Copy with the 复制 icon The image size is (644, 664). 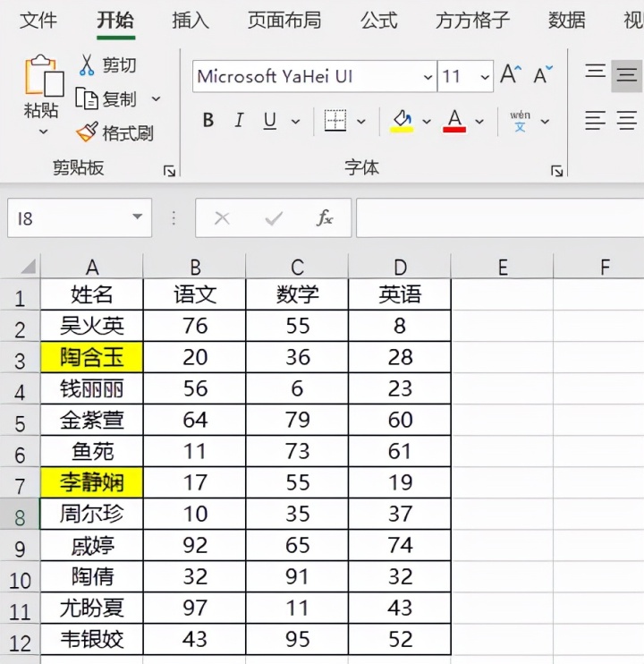pyautogui.click(x=87, y=99)
